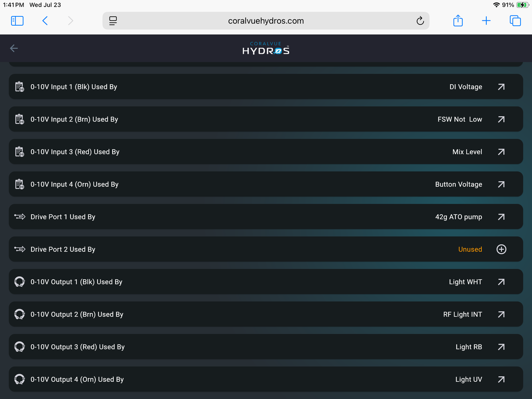Open FSW Not Low link arrow
This screenshot has height=399, width=532.
click(x=501, y=119)
